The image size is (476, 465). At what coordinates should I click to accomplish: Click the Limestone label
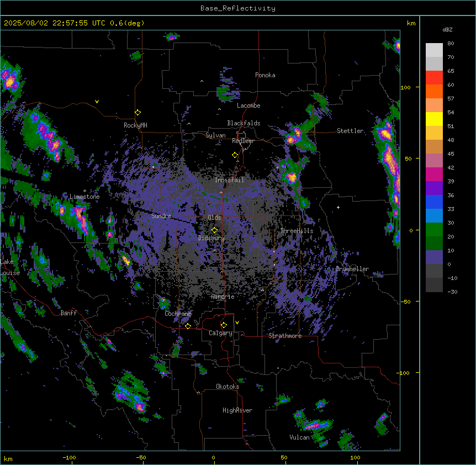pyautogui.click(x=84, y=197)
